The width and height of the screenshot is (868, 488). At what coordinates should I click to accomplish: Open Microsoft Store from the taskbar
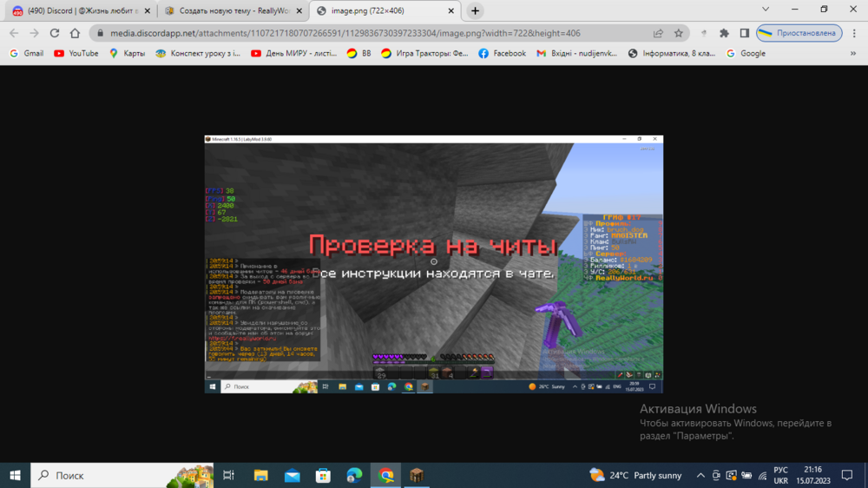tap(323, 475)
